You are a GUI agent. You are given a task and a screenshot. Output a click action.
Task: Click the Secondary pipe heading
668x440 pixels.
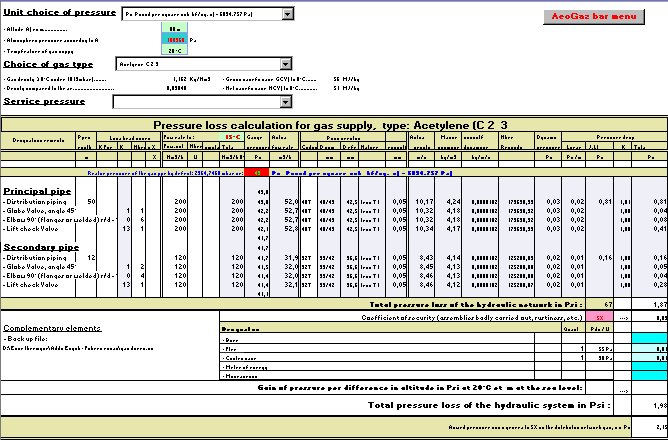coord(41,247)
